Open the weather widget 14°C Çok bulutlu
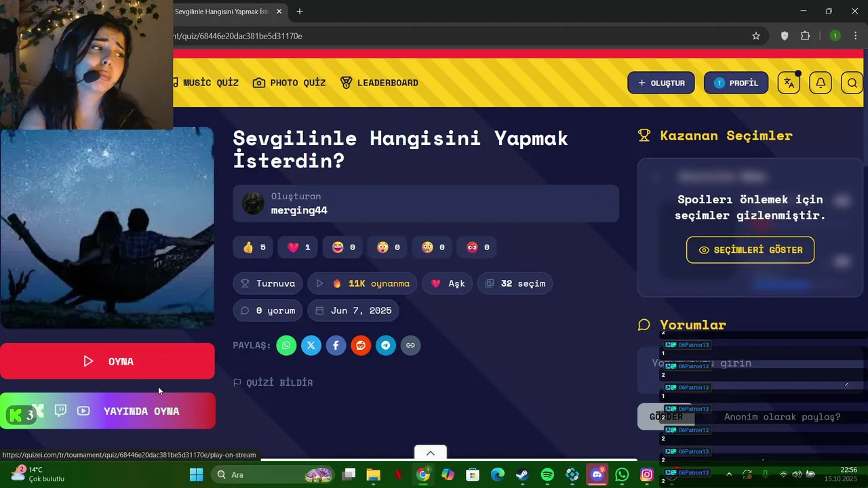 coord(38,474)
